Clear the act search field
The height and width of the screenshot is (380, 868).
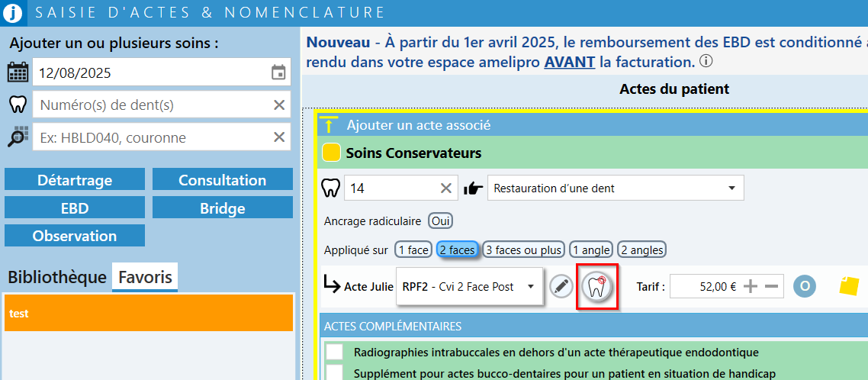coord(279,137)
